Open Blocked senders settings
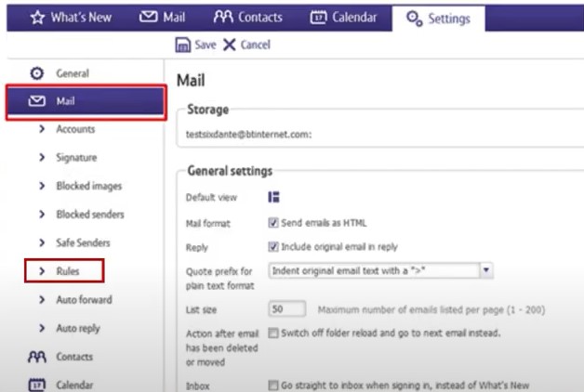The image size is (584, 392). (90, 215)
